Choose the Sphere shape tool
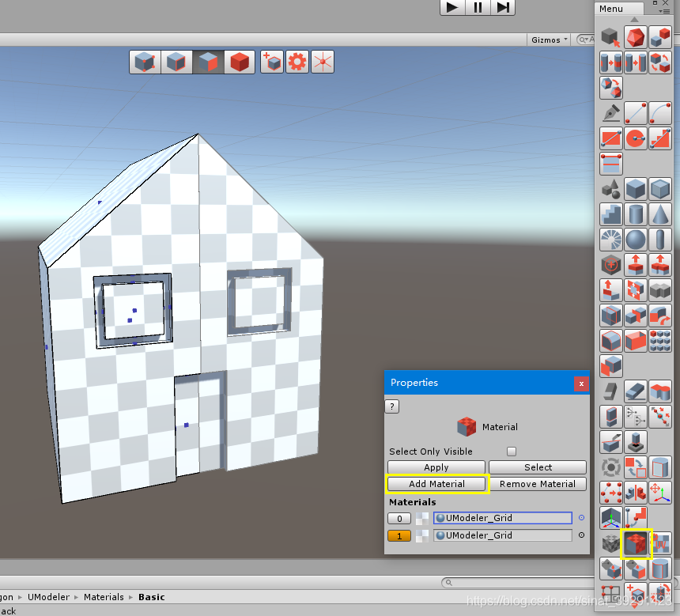The height and width of the screenshot is (616, 680). click(636, 240)
